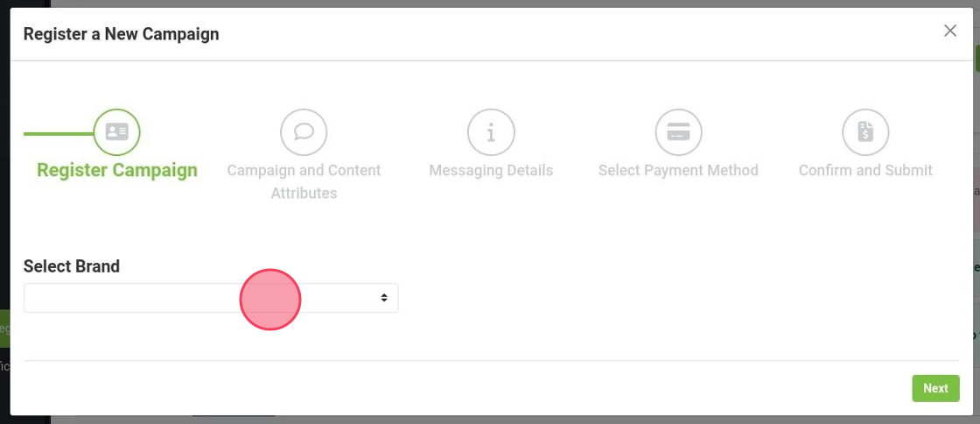The width and height of the screenshot is (980, 424).
Task: Click the speech bubble Campaign Attributes icon
Action: point(304,132)
